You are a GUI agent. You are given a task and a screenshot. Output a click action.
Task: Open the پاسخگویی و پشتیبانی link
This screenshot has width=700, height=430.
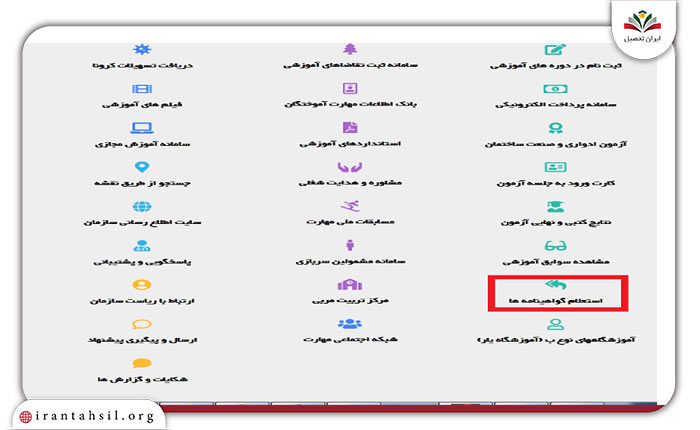(x=142, y=262)
